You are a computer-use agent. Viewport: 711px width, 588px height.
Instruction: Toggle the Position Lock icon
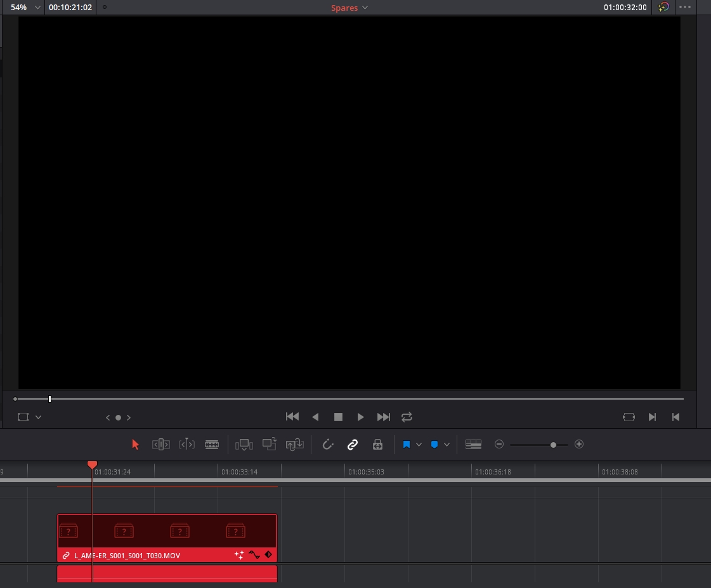click(377, 445)
